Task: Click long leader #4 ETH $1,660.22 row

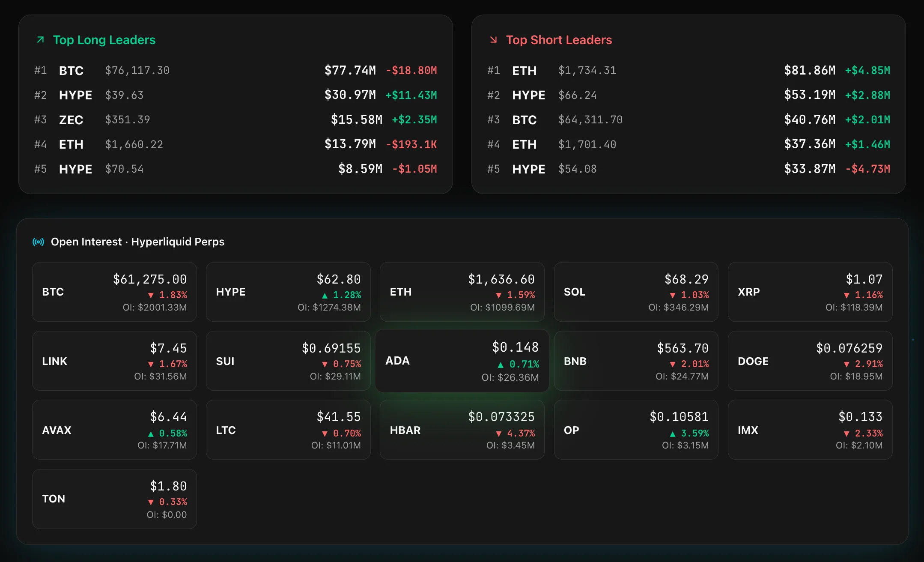Action: pos(235,144)
